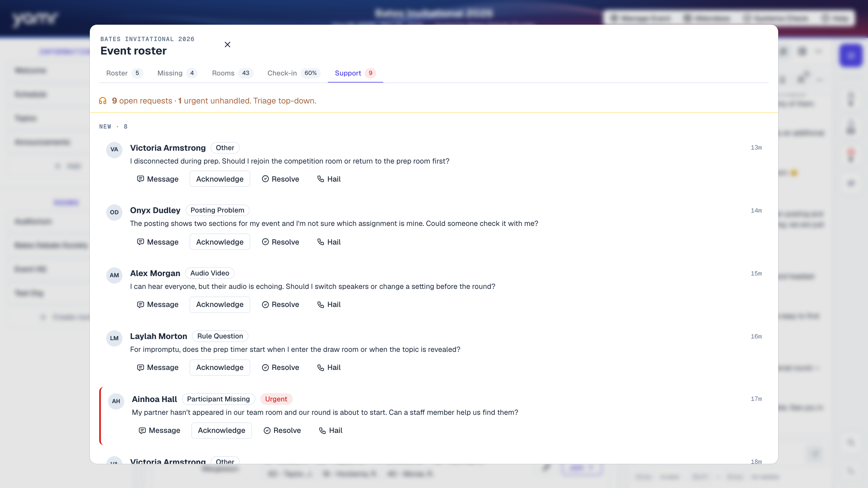Acknowledge Alex Morgan's audio video request
Screen dimensions: 868x488
220,304
